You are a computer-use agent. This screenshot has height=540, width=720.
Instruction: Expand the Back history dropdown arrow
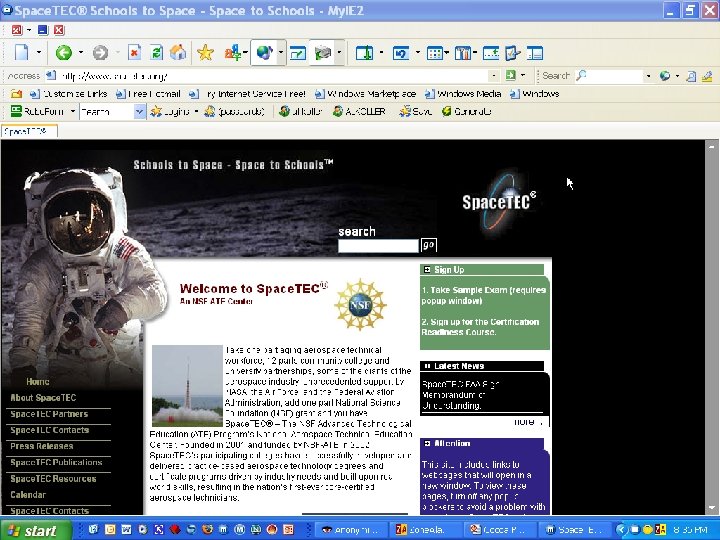81,52
